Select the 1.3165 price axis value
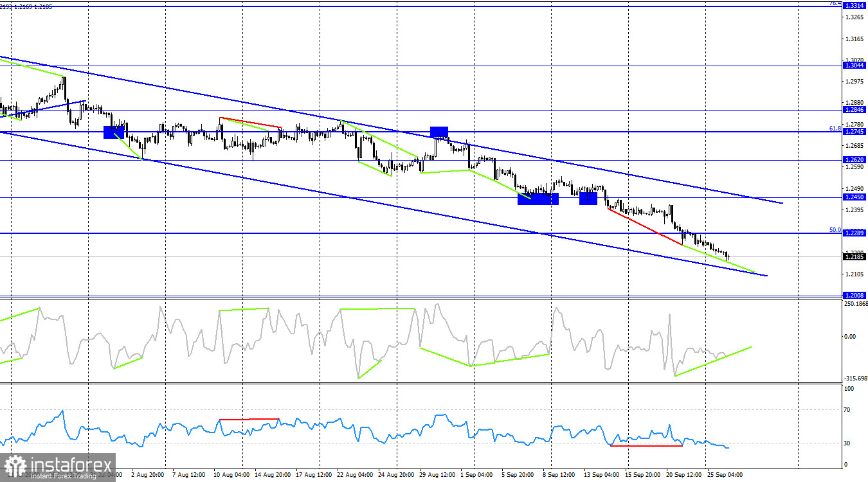 point(854,39)
